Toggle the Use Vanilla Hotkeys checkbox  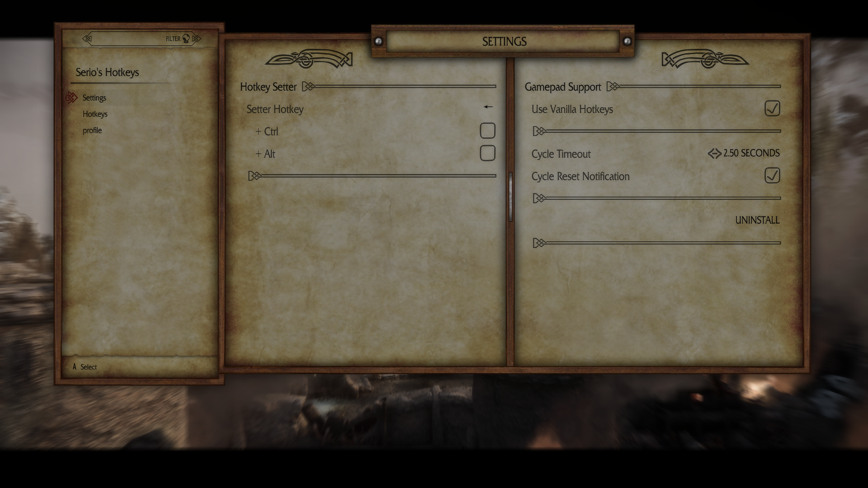[x=771, y=108]
